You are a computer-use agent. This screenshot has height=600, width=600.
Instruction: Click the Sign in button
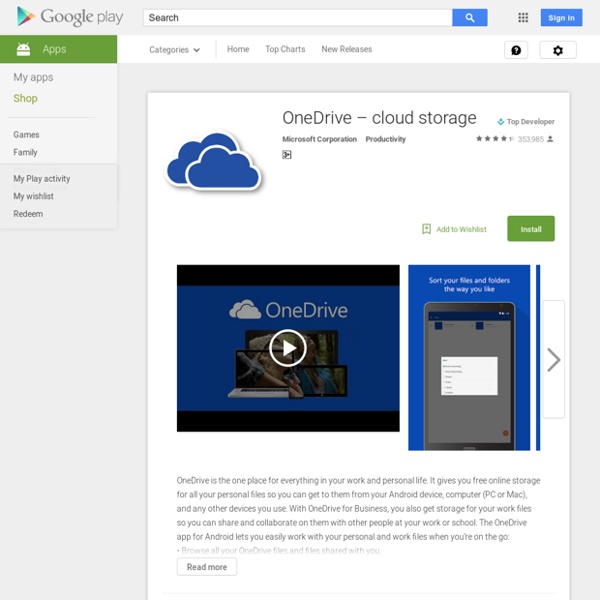point(561,18)
